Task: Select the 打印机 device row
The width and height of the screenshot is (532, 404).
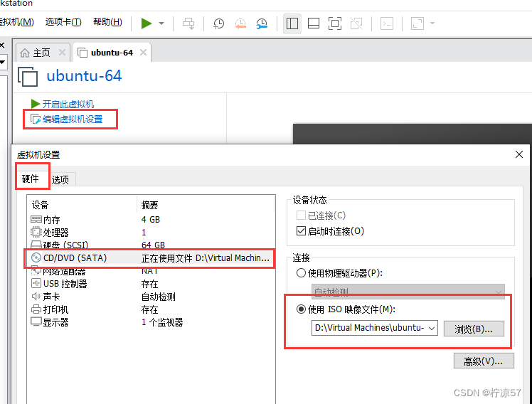Action: 151,309
